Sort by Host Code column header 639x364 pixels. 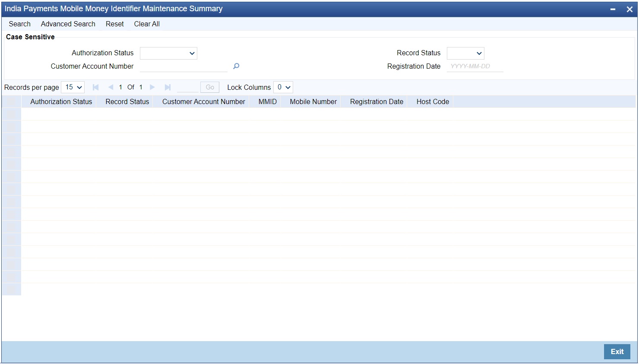pos(433,101)
